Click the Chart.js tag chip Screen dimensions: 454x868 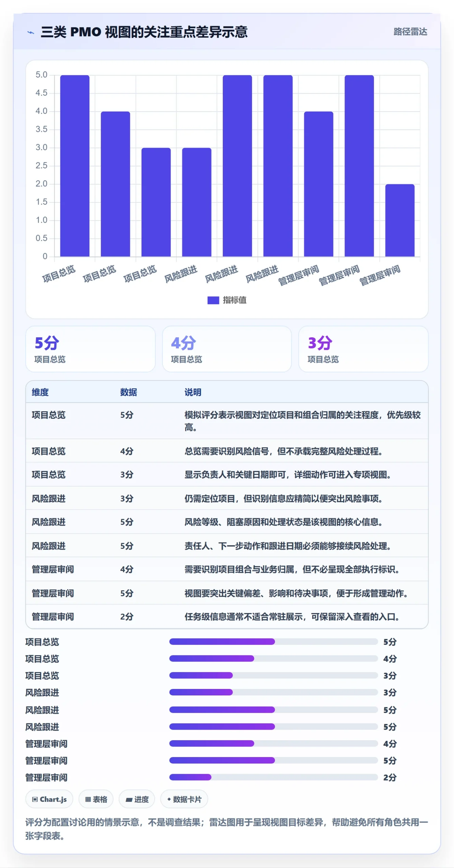pyautogui.click(x=50, y=800)
